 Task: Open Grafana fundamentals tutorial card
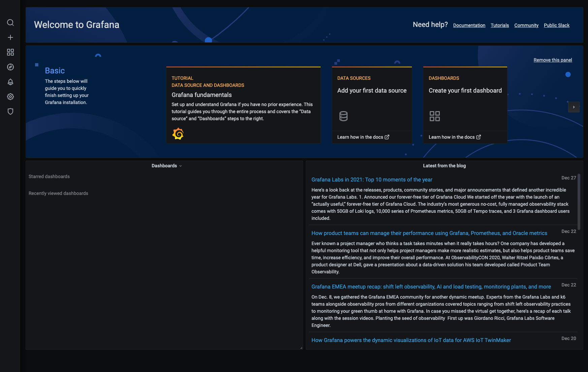pyautogui.click(x=243, y=105)
